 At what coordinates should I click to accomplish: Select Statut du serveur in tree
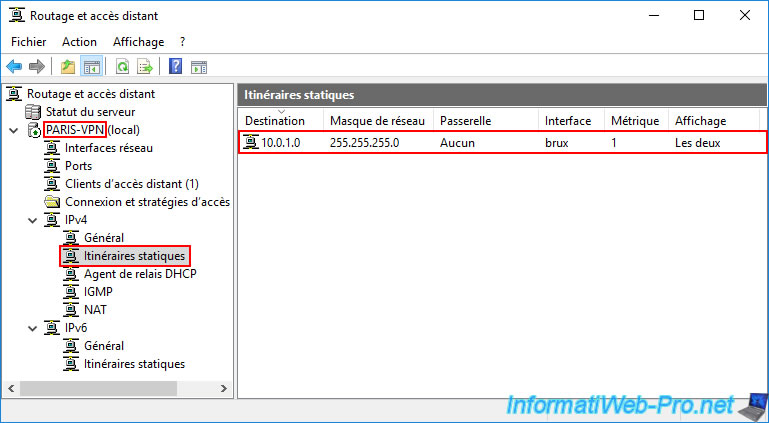(90, 112)
